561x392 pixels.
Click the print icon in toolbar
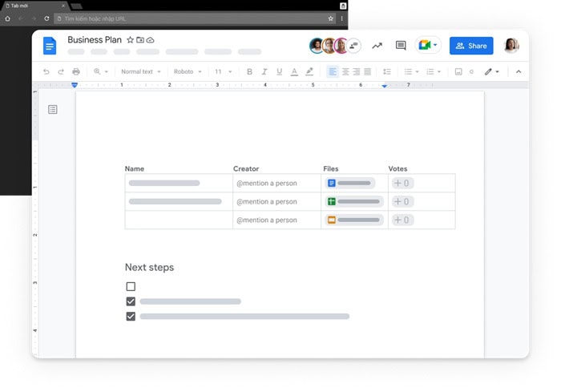pos(76,71)
